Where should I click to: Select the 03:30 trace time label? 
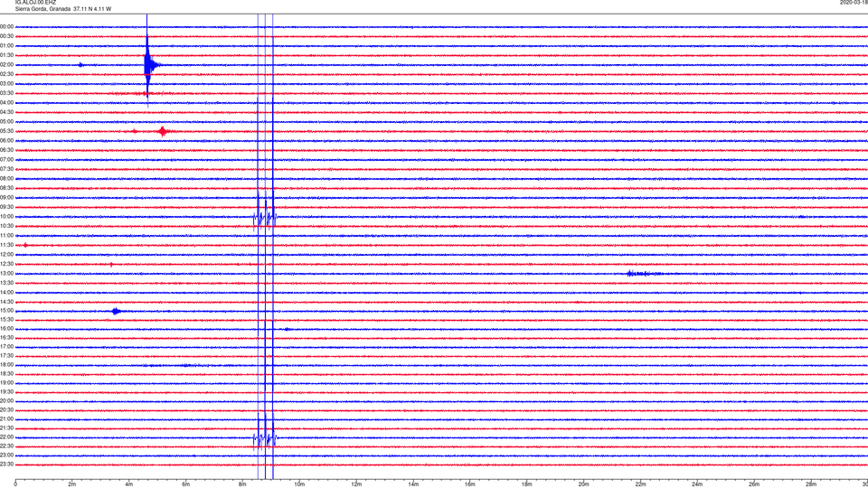(x=6, y=93)
